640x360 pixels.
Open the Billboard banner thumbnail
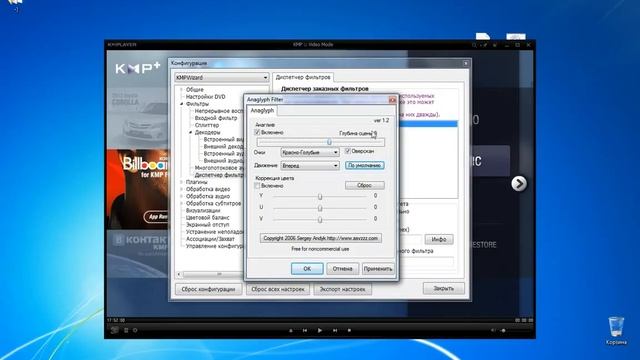point(138,189)
